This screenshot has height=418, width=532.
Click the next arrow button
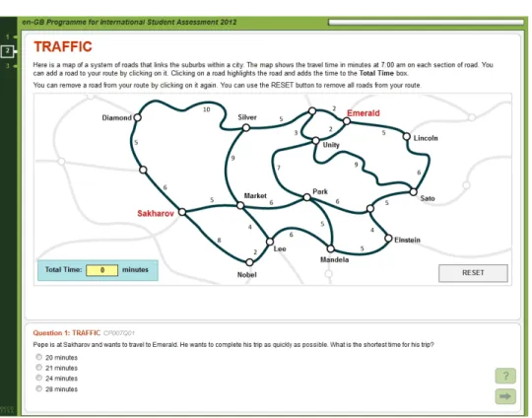click(x=505, y=396)
